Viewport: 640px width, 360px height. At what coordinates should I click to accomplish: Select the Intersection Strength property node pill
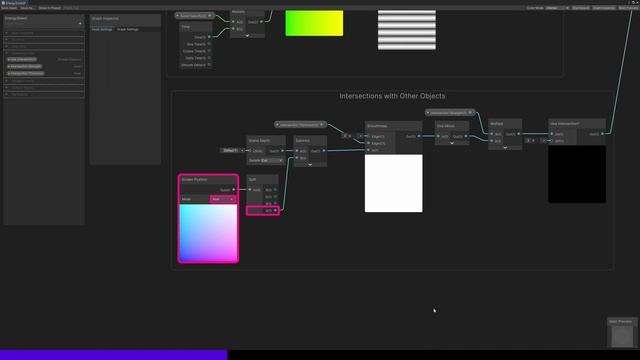(x=450, y=113)
